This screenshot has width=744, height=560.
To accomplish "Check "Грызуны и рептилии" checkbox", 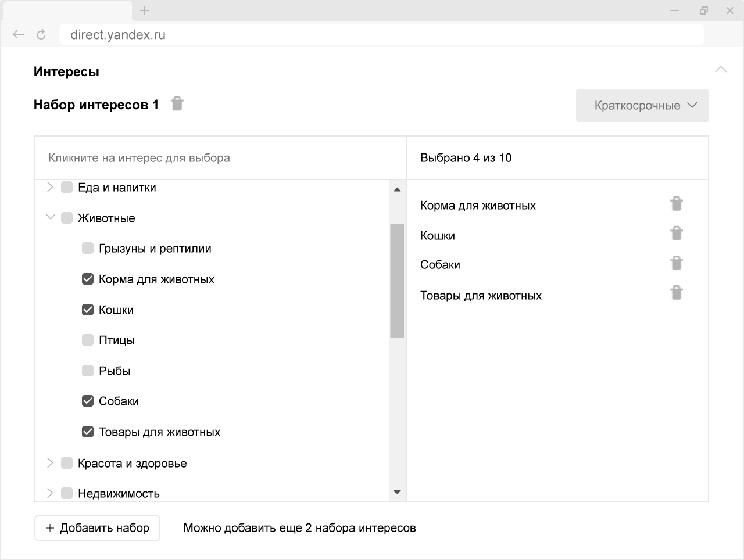I will [x=88, y=248].
